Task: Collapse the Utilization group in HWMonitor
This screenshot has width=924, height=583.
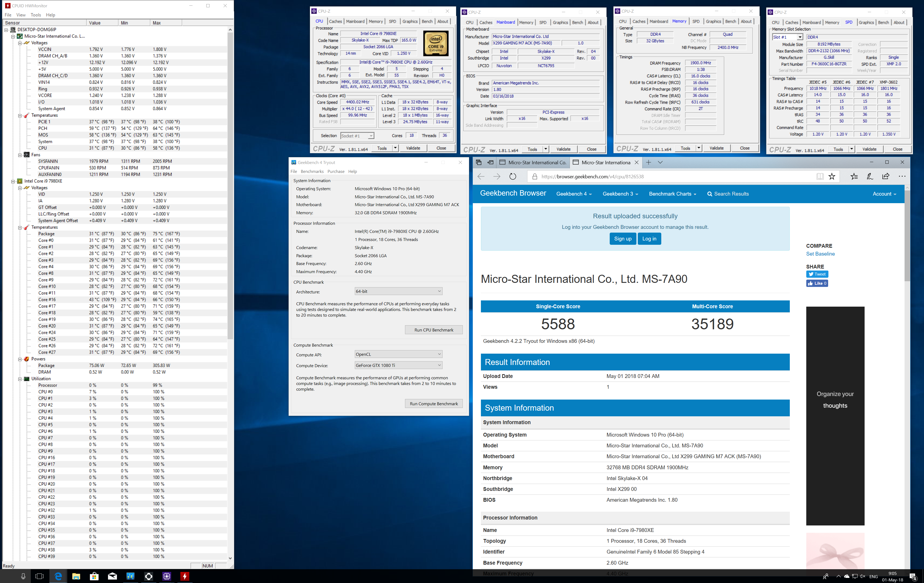Action: pos(19,379)
